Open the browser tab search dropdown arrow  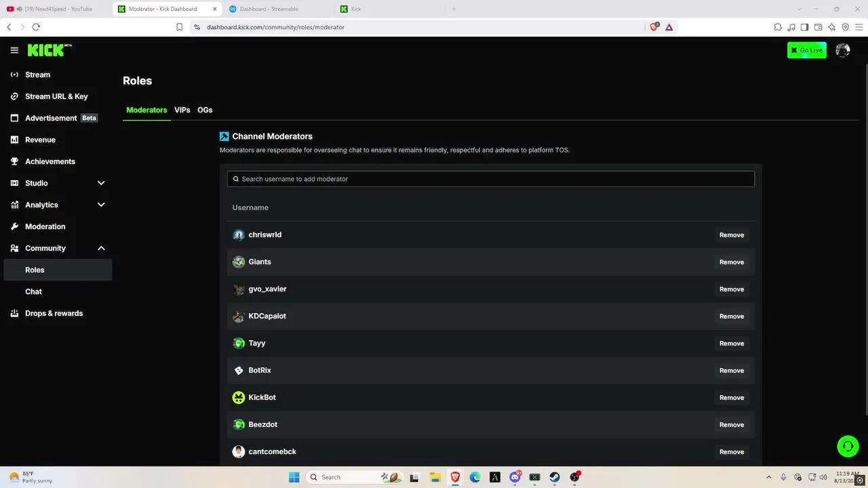click(801, 9)
